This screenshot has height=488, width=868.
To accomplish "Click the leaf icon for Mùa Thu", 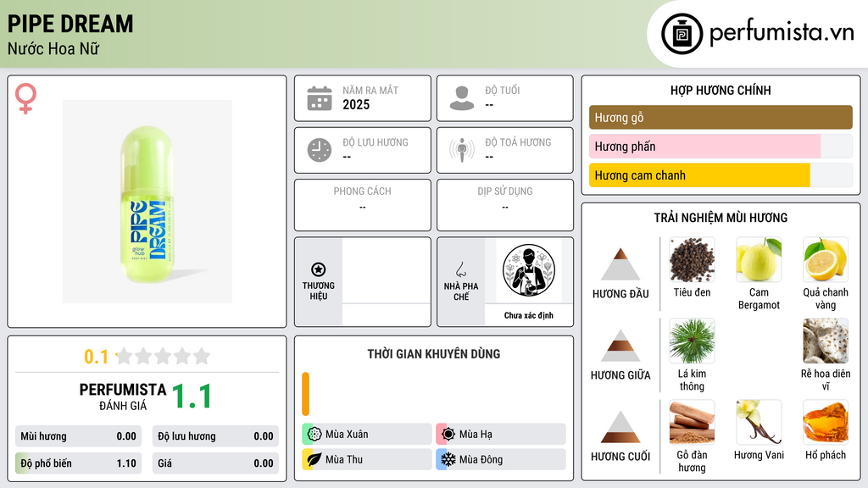I will pos(314,459).
